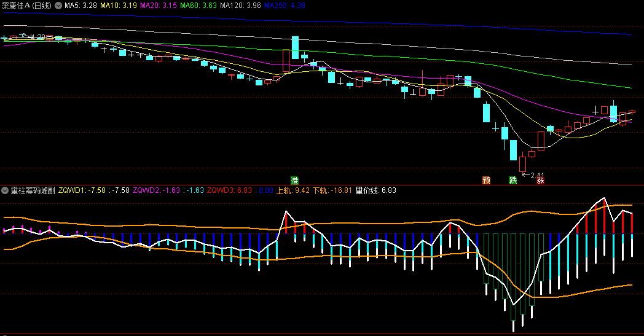Screen dimensions: 644x336
Task: Select the green MA60 label
Action: pos(199,5)
